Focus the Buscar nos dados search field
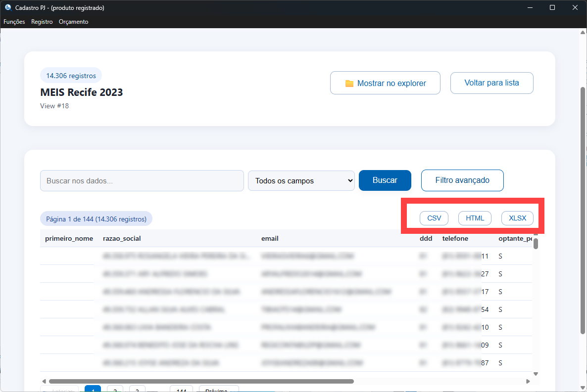This screenshot has height=392, width=587. (x=142, y=181)
